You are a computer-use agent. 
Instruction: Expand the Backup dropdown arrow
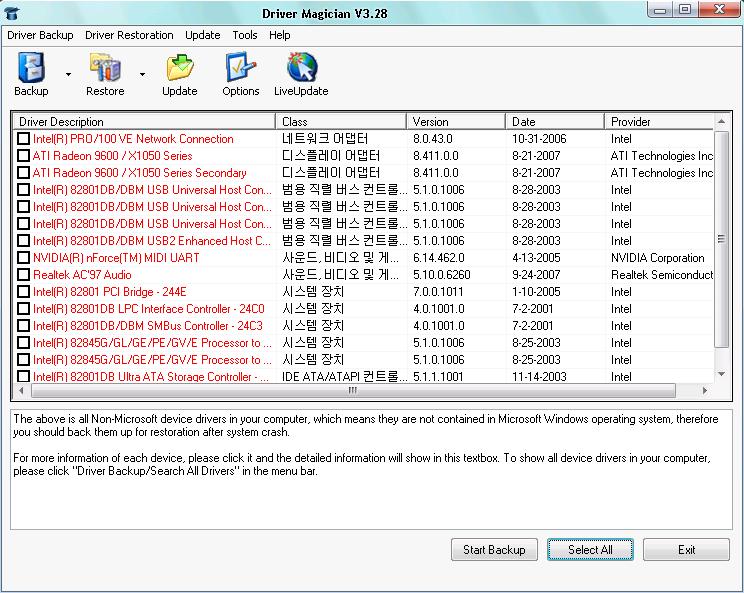click(x=68, y=74)
